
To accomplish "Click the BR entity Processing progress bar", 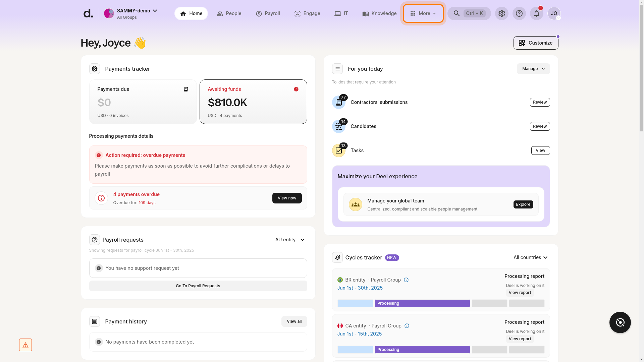I will click(422, 303).
